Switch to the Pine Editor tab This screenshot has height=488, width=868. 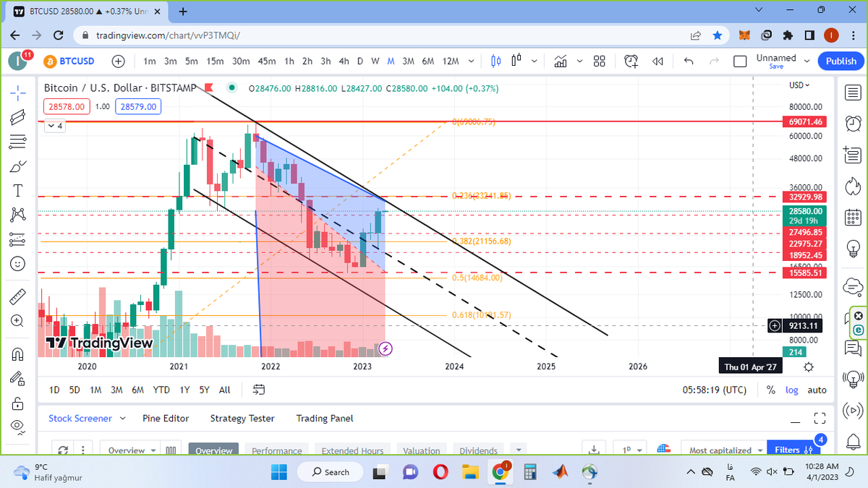[x=166, y=418]
